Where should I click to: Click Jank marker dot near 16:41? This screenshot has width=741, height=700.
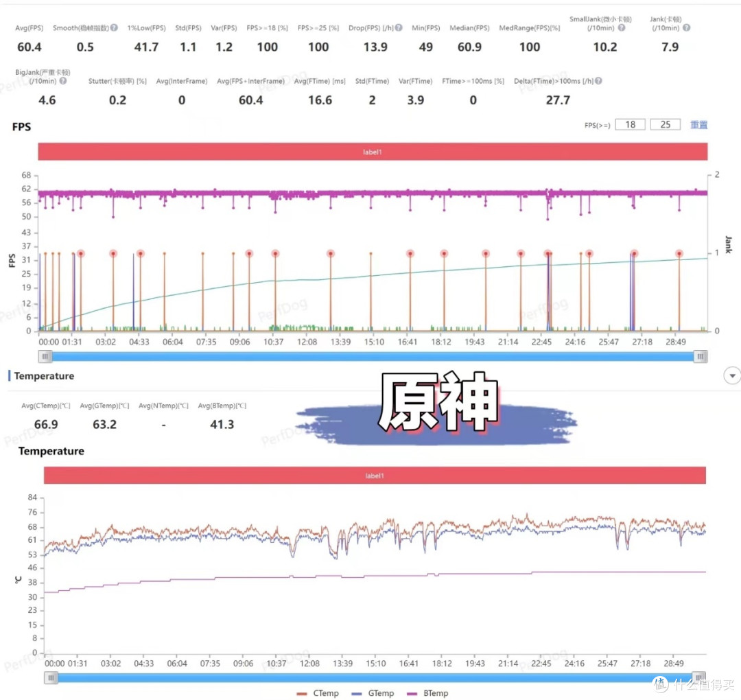pyautogui.click(x=410, y=254)
